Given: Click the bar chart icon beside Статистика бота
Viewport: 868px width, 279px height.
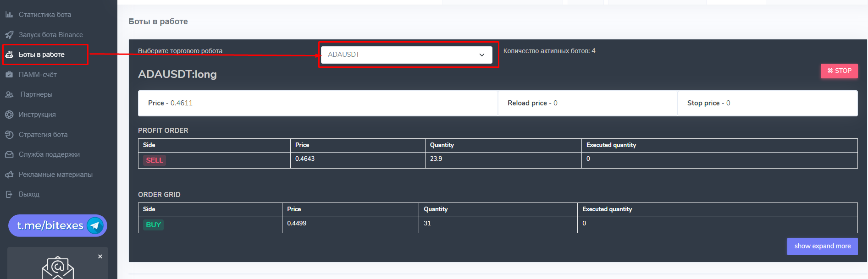Looking at the screenshot, I should coord(9,15).
